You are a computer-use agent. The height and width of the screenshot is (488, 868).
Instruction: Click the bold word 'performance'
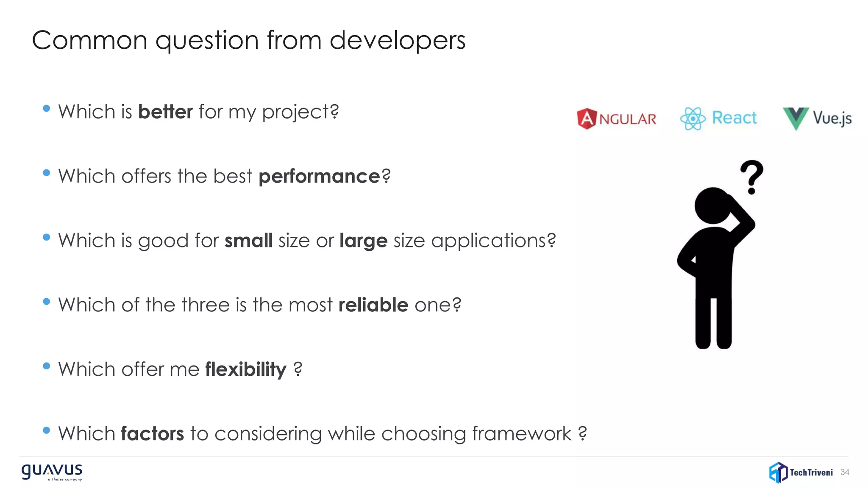[x=320, y=176]
